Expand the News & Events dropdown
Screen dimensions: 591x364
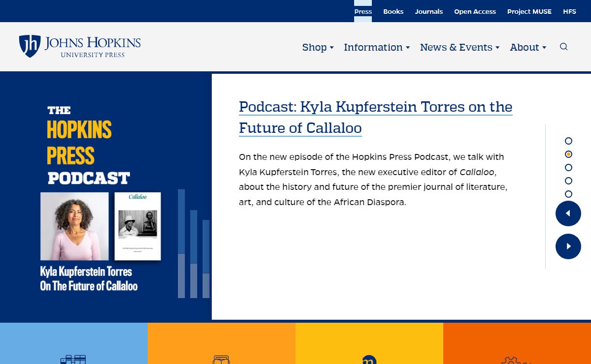point(460,47)
